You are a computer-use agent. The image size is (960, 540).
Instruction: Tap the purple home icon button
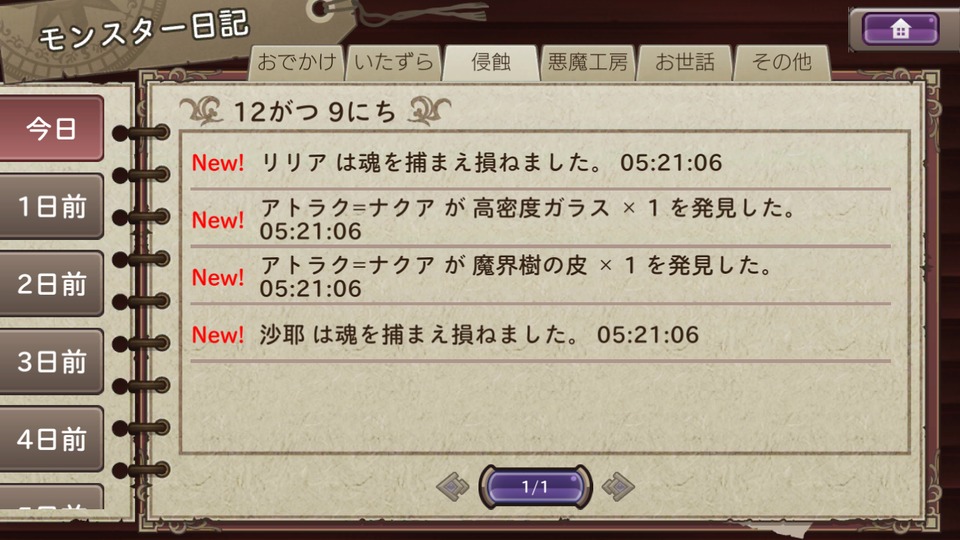pos(900,29)
